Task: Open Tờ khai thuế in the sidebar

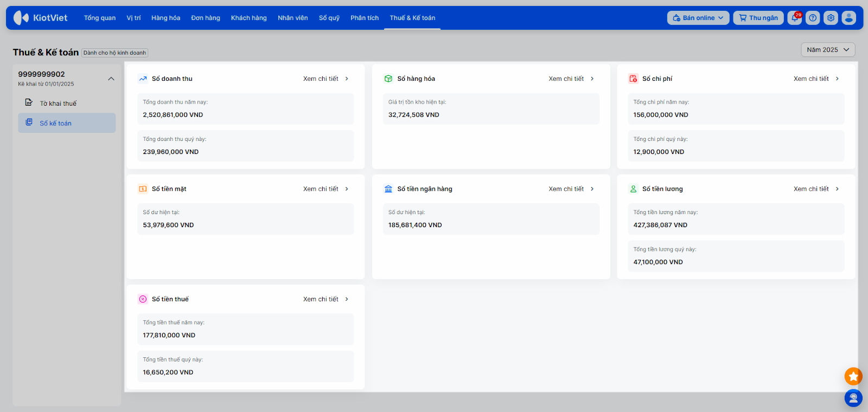Action: pyautogui.click(x=67, y=103)
